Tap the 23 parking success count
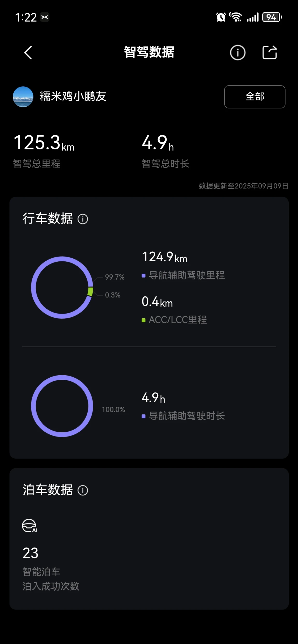This screenshot has height=644, width=298. [31, 553]
